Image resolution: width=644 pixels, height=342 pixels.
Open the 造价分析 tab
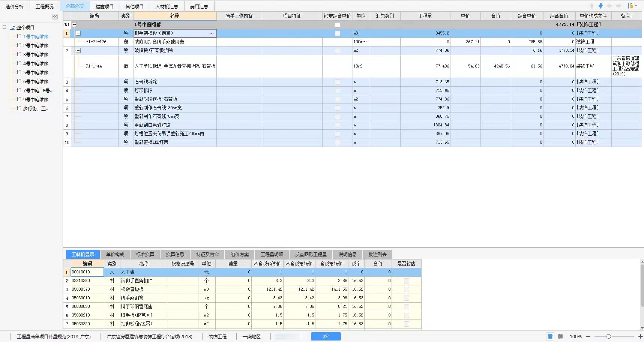[15, 6]
